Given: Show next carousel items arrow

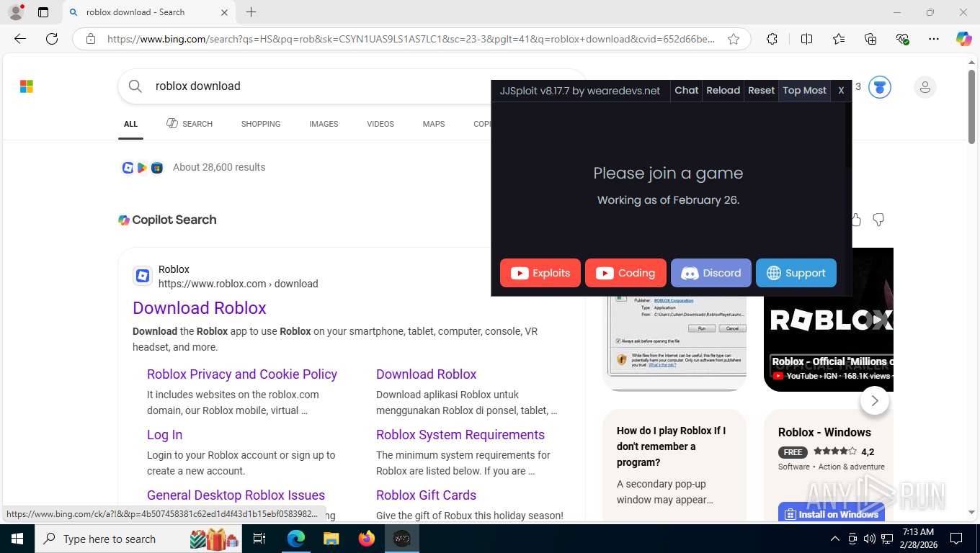Looking at the screenshot, I should pyautogui.click(x=875, y=400).
